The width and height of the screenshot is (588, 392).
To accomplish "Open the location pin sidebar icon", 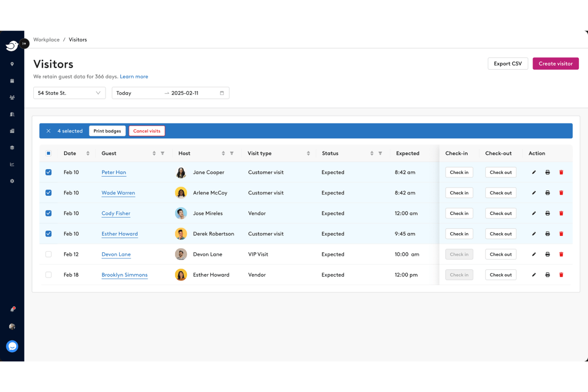I will (12, 64).
